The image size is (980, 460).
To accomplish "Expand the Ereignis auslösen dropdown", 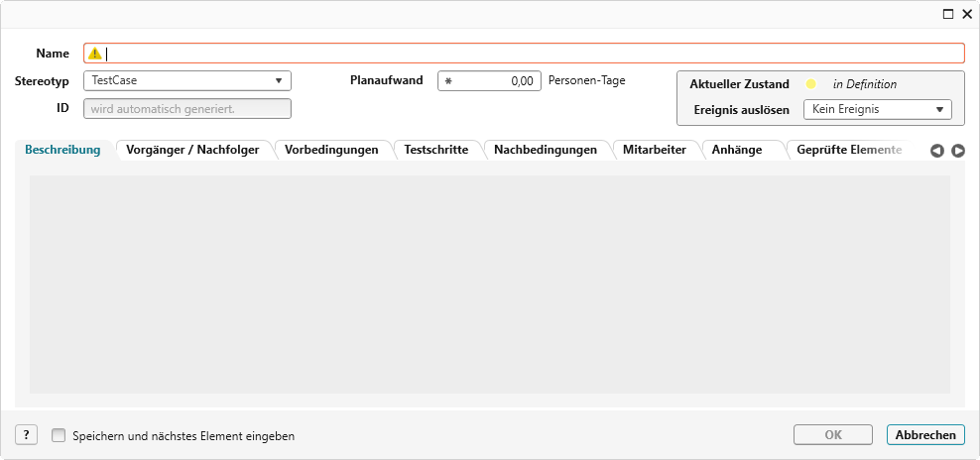I will 877,109.
